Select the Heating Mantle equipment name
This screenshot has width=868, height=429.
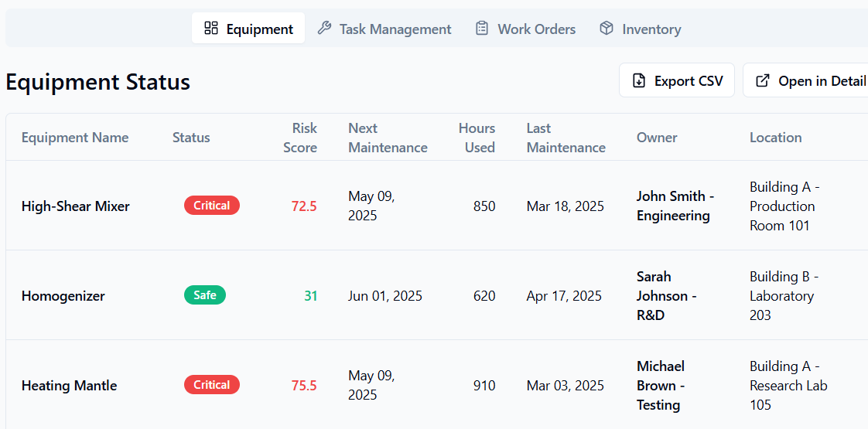click(69, 385)
